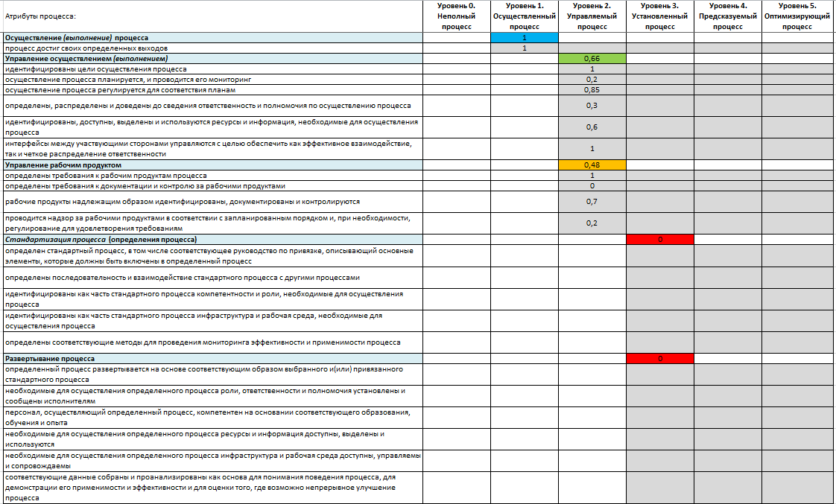Select the "Уровень 3. Установленный процесс" column header
This screenshot has width=836, height=504.
pos(659,16)
